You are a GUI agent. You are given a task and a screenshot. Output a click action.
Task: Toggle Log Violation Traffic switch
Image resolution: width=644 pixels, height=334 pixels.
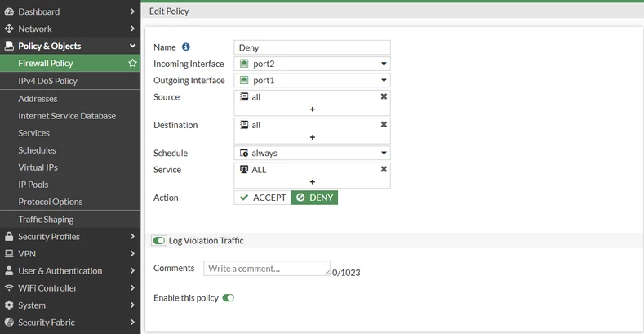coord(158,241)
